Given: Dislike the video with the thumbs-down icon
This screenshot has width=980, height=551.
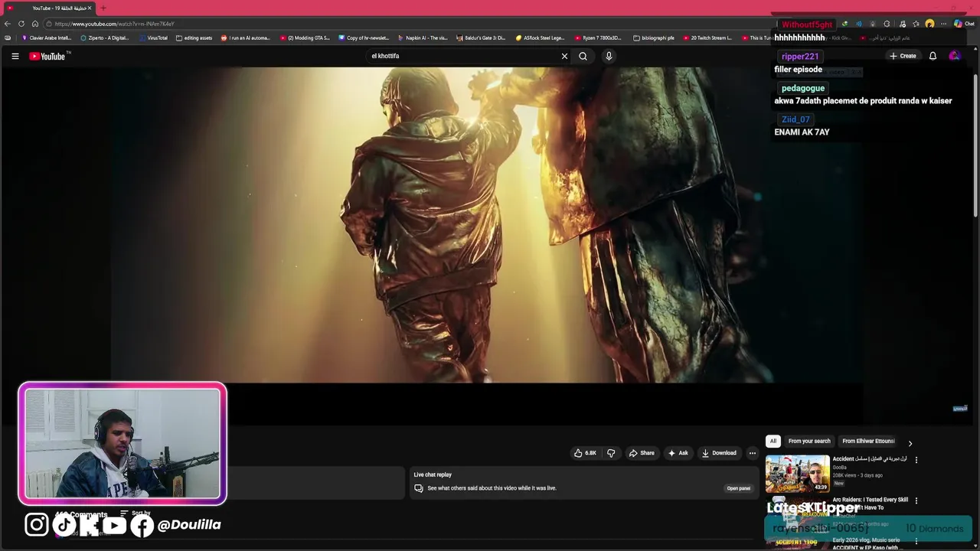Looking at the screenshot, I should [611, 453].
